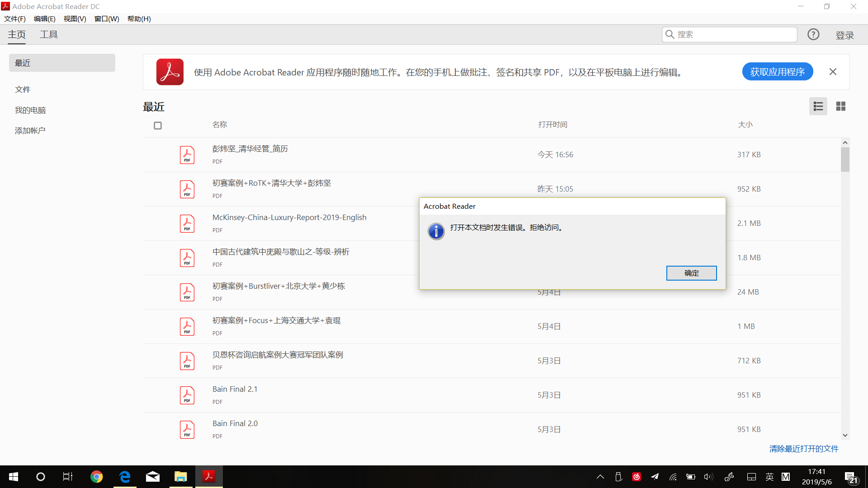
Task: Select file name Bain Final 2.1
Action: [x=235, y=389]
